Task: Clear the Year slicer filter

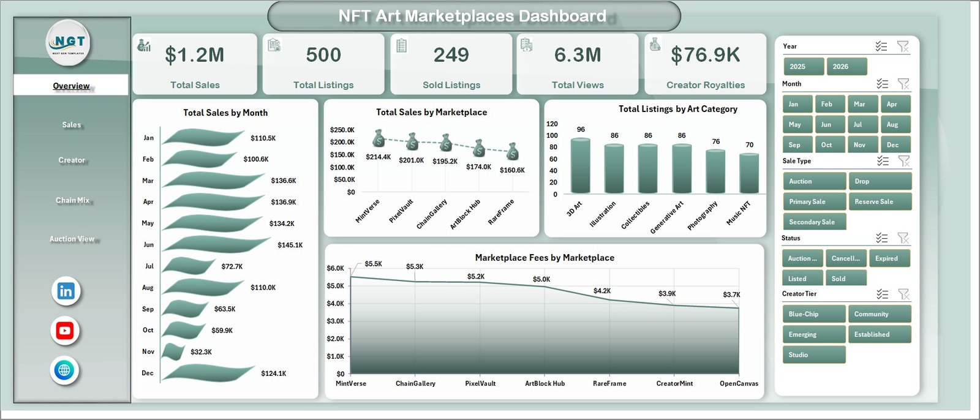Action: click(x=903, y=47)
